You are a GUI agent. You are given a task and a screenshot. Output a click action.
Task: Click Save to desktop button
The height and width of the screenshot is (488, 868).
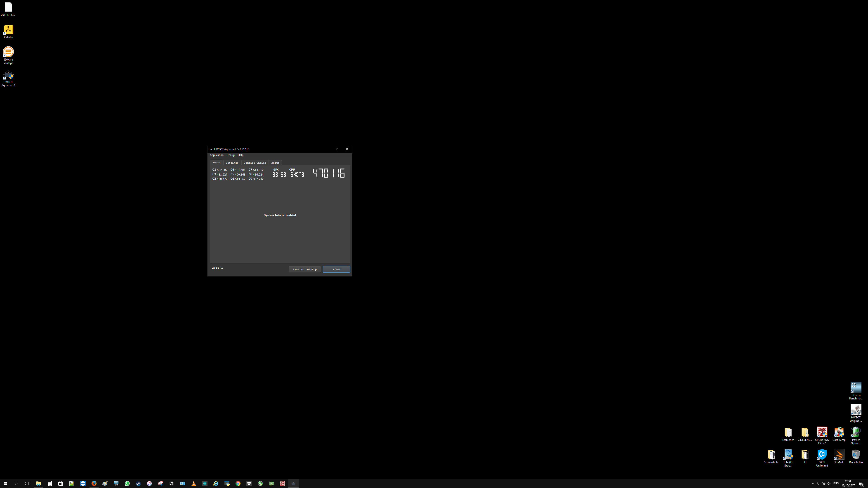[305, 269]
